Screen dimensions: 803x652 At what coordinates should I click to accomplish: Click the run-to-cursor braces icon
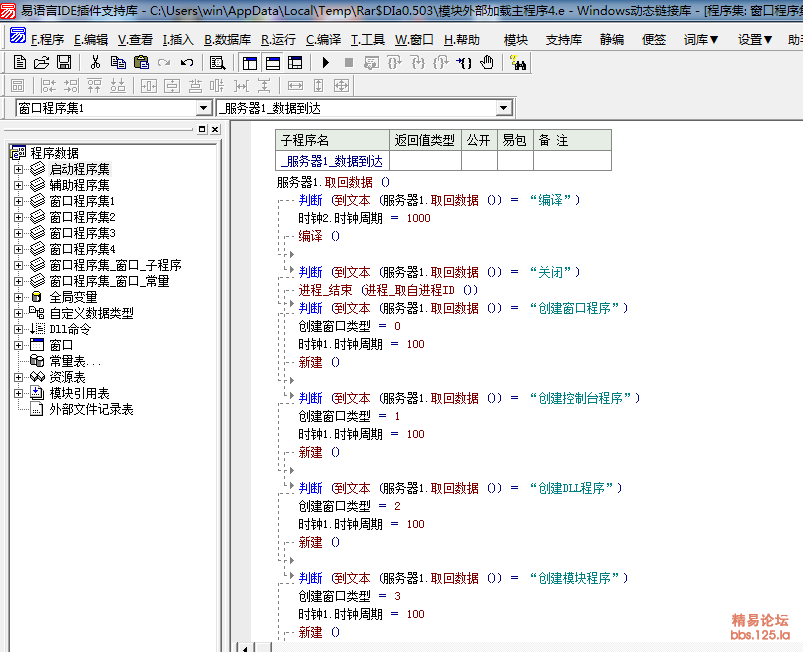coord(464,62)
